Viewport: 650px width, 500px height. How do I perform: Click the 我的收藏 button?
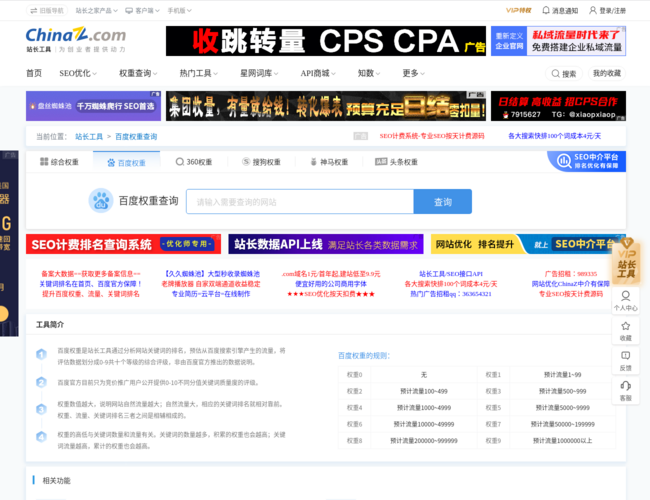click(x=606, y=73)
